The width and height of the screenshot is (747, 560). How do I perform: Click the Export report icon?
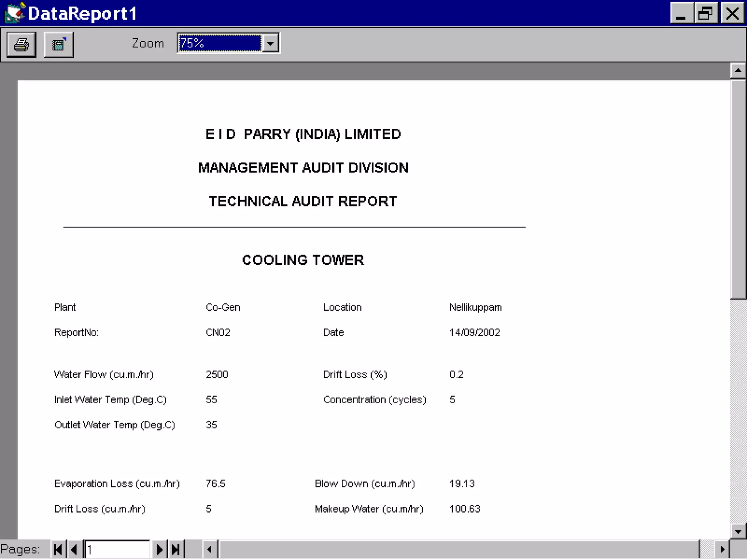coord(59,44)
